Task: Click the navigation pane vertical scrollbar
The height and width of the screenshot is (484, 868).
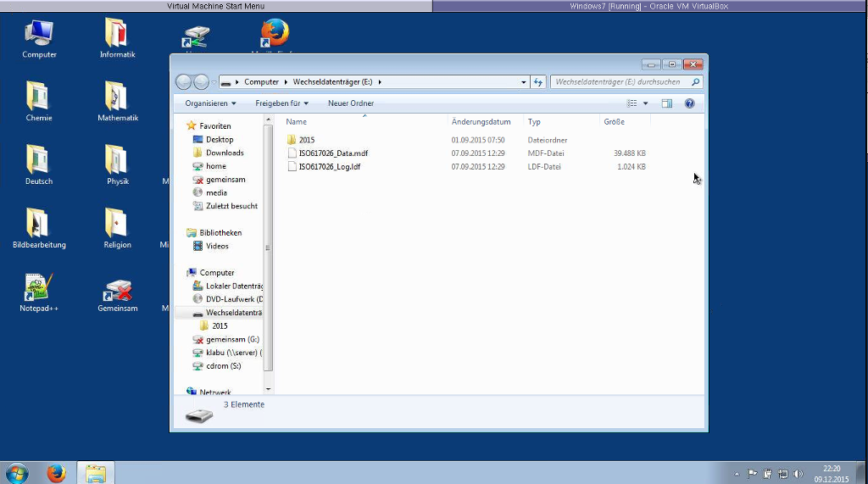Action: pyautogui.click(x=268, y=254)
